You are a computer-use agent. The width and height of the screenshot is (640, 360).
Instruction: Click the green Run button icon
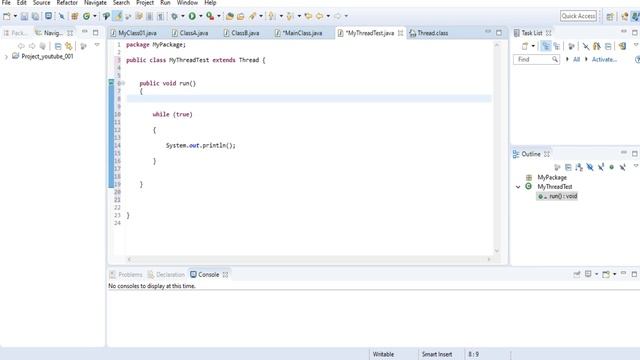pyautogui.click(x=192, y=16)
